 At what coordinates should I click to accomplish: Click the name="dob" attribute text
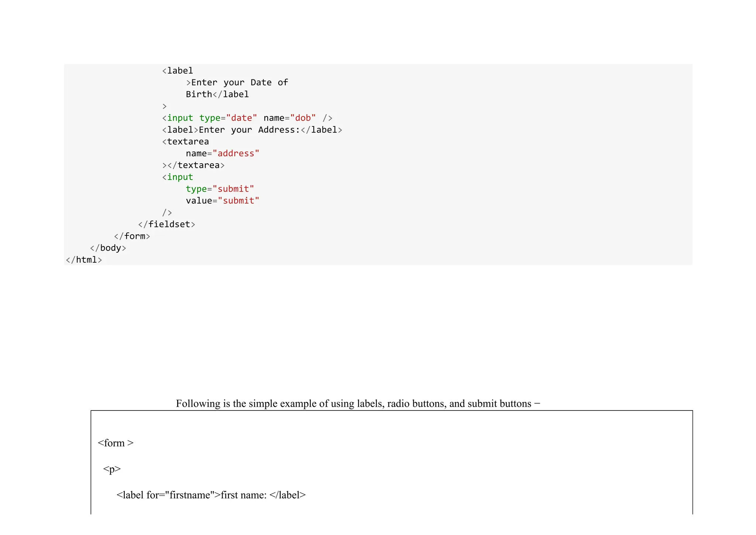click(290, 118)
